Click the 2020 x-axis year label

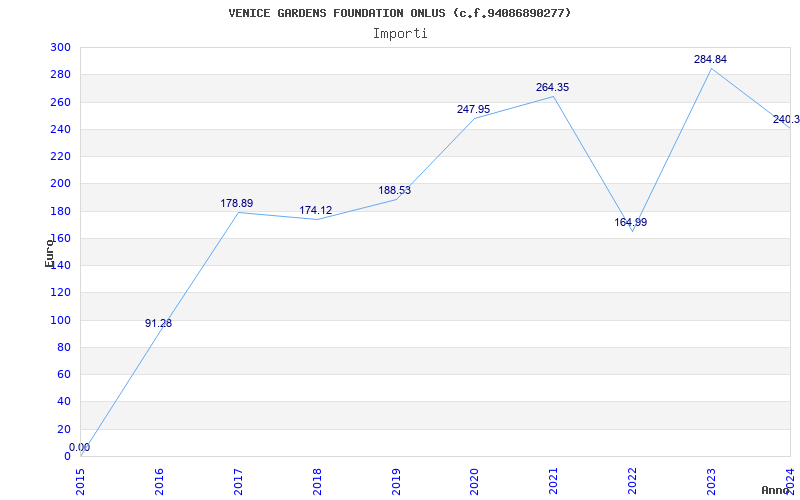click(x=474, y=482)
